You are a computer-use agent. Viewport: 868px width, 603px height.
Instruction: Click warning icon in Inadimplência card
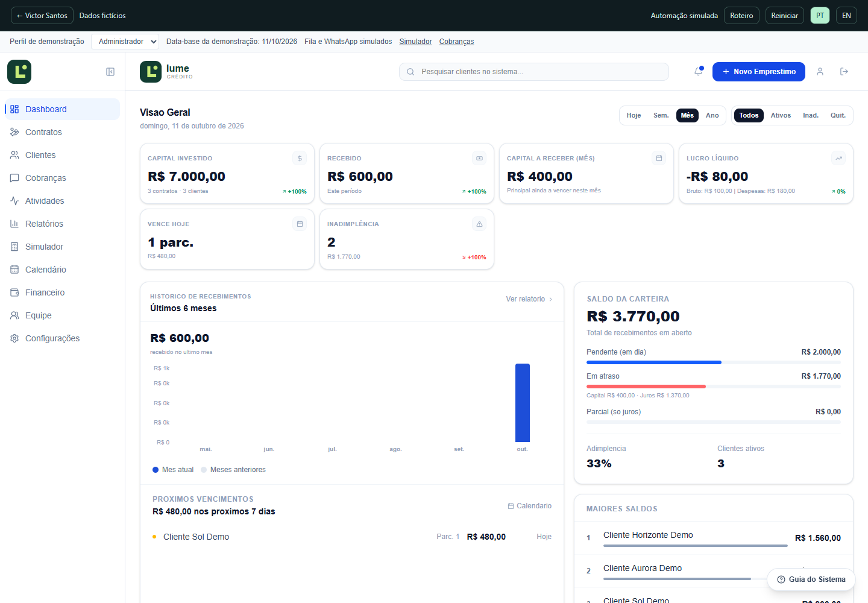coord(479,224)
